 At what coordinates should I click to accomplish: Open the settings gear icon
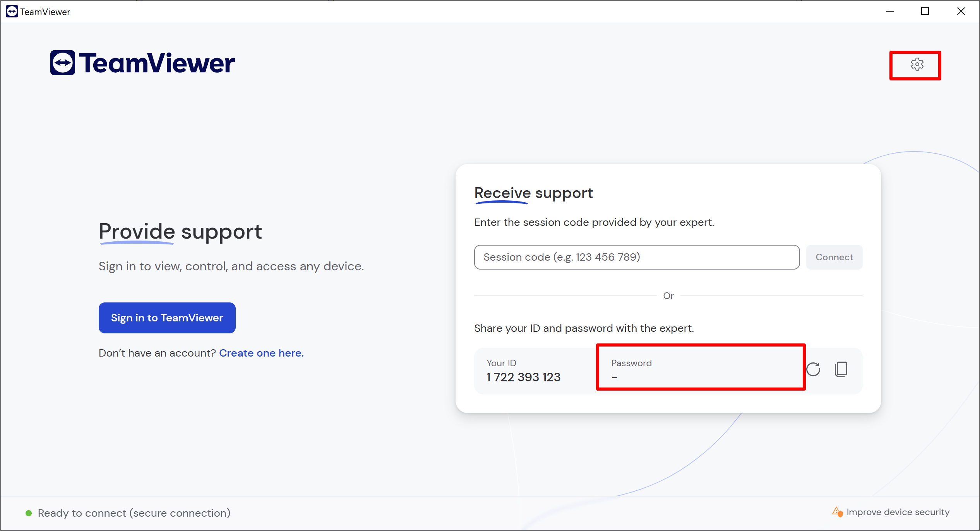917,65
